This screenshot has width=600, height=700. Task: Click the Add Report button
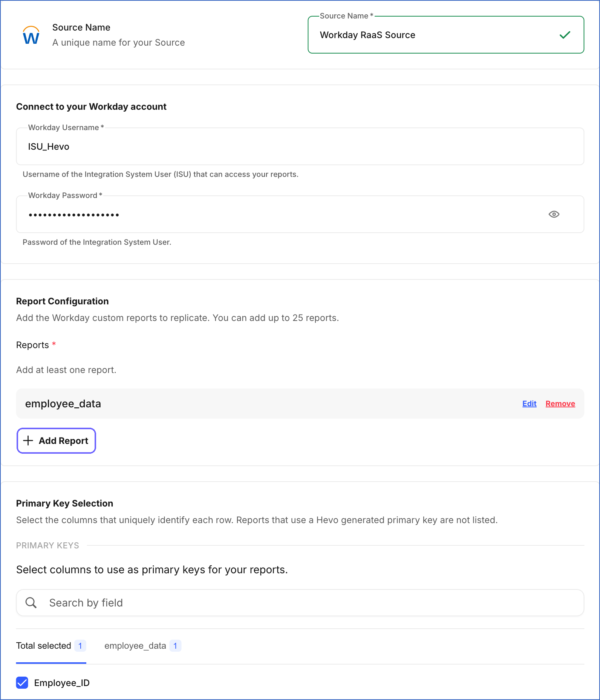click(x=56, y=441)
